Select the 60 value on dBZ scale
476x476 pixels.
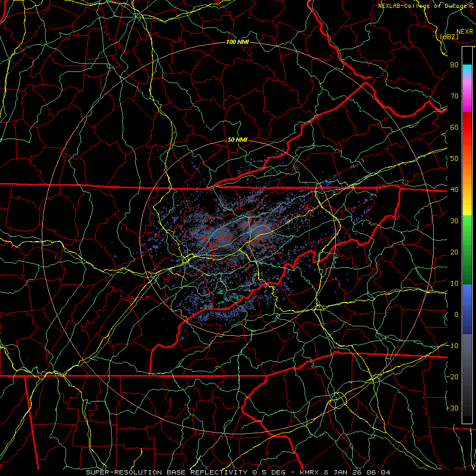[454, 127]
